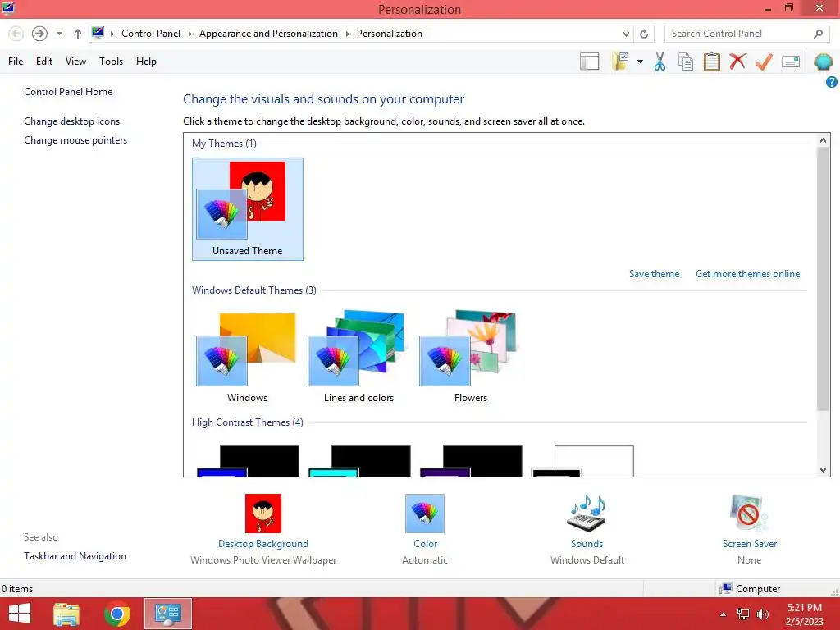840x630 pixels.
Task: Open the recent locations dropdown arrow
Action: (x=59, y=34)
